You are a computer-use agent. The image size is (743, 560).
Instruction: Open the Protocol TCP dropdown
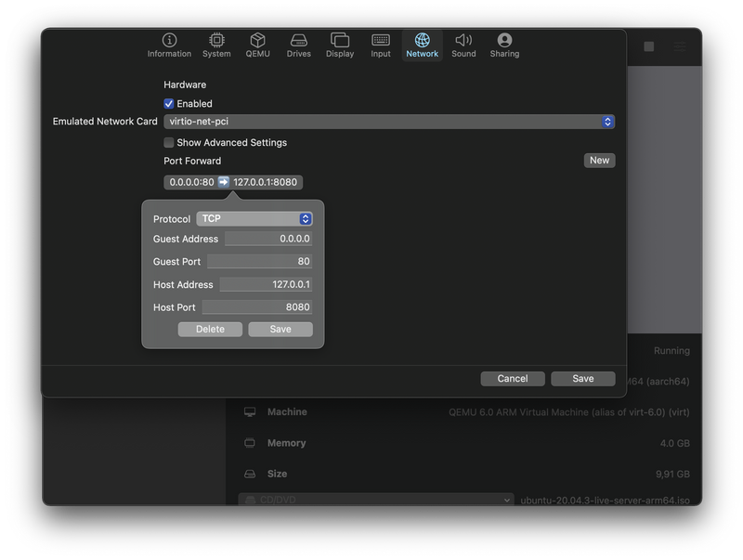254,219
